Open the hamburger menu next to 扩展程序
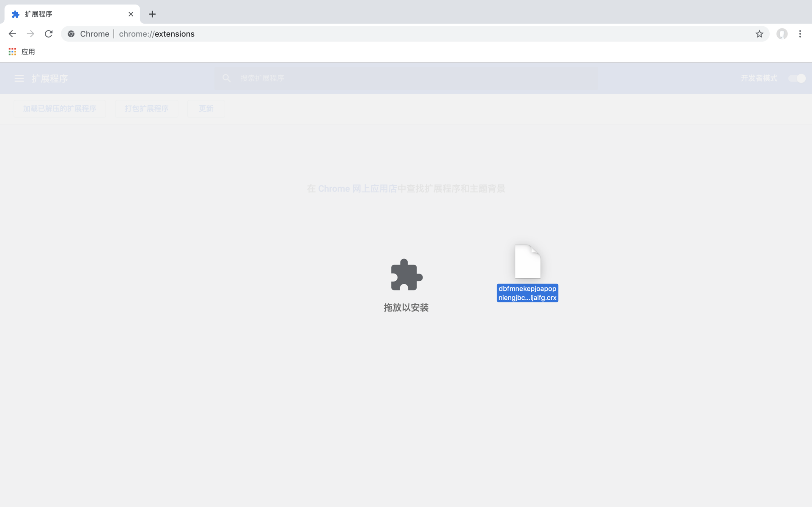Viewport: 812px width, 507px height. pyautogui.click(x=19, y=78)
